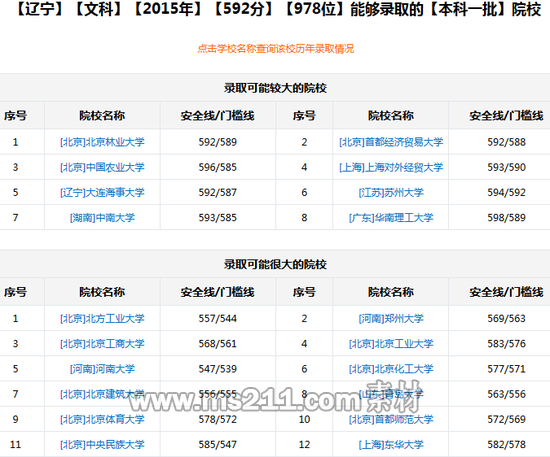
Task: Select the 578/572 score cell
Action: click(217, 419)
